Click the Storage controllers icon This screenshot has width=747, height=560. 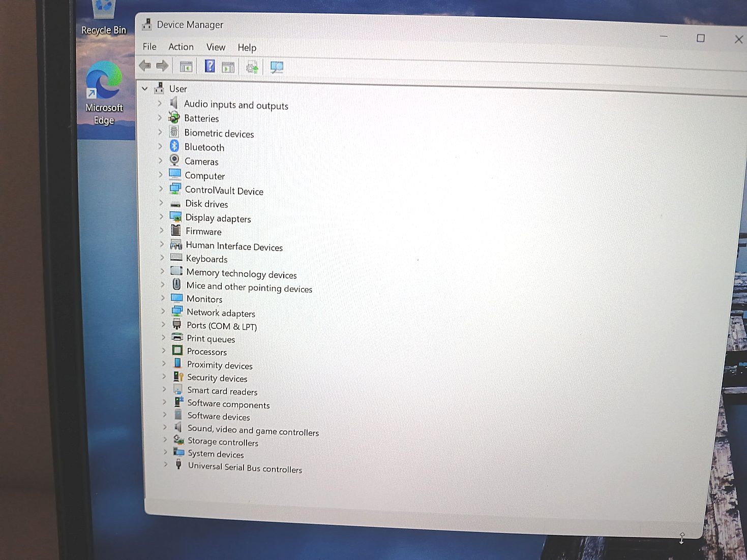(179, 440)
